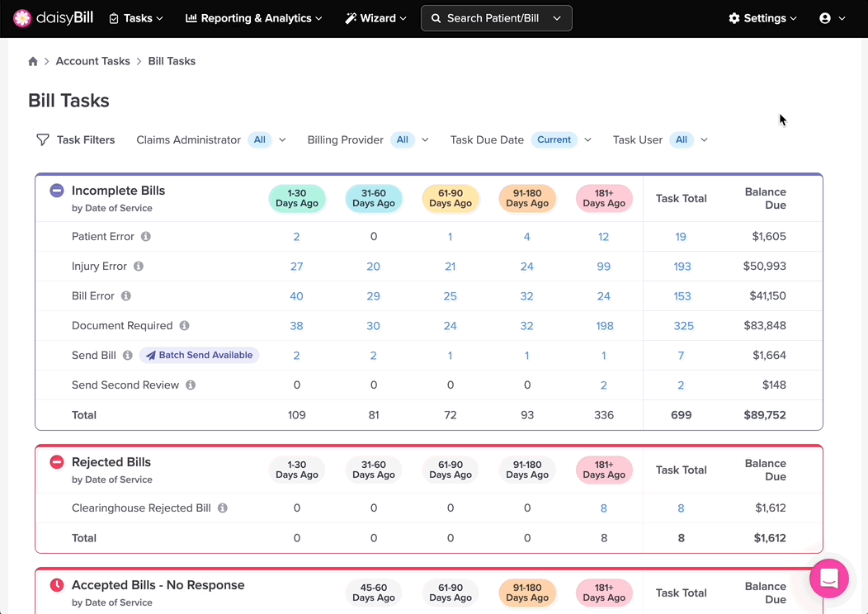Click the info icon beside Patient Error

tap(145, 236)
